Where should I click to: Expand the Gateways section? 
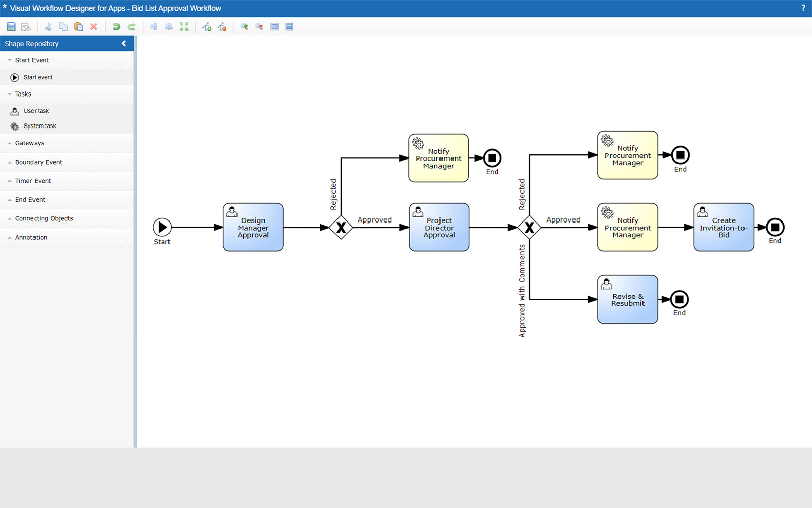(29, 143)
